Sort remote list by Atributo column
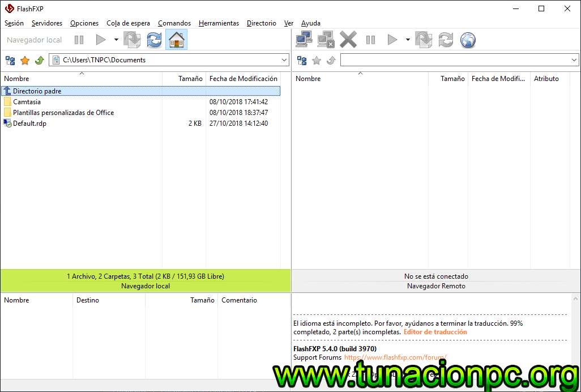The image size is (581, 392). point(550,78)
